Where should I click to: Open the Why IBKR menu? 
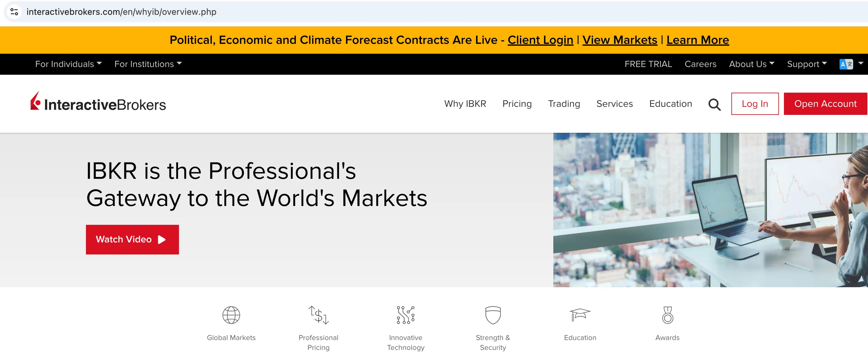click(x=465, y=104)
